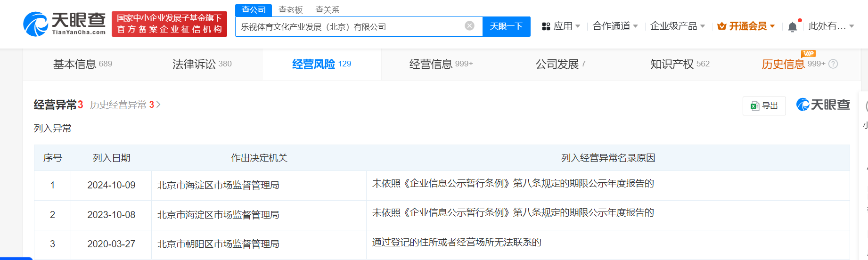
Task: Switch to the 查老板 search tab
Action: 290,10
